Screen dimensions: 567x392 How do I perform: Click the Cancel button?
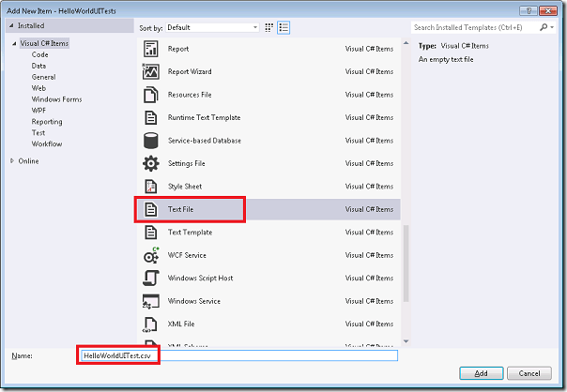(529, 373)
